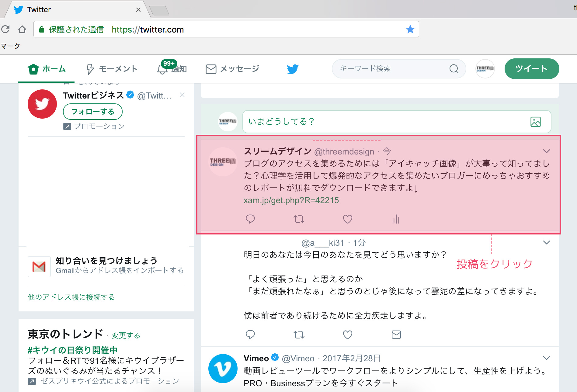Change the trend location with 変更する
Viewport: 577px width, 392px height.
coord(126,335)
